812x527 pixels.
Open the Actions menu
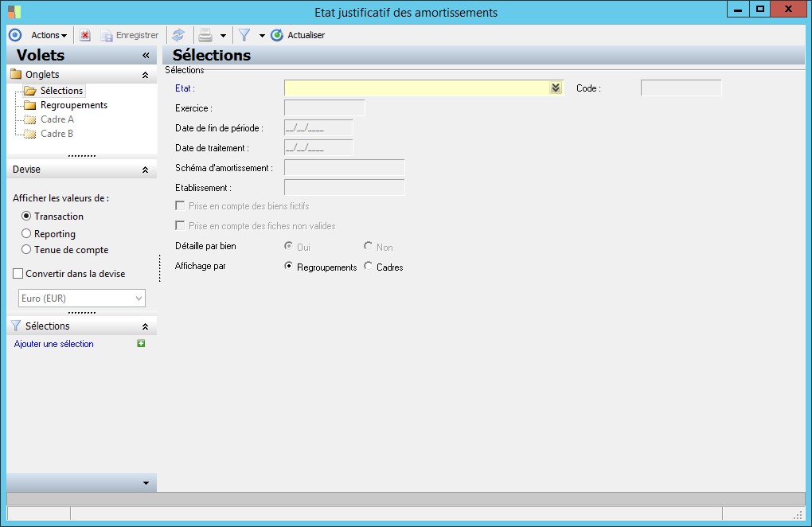point(49,35)
